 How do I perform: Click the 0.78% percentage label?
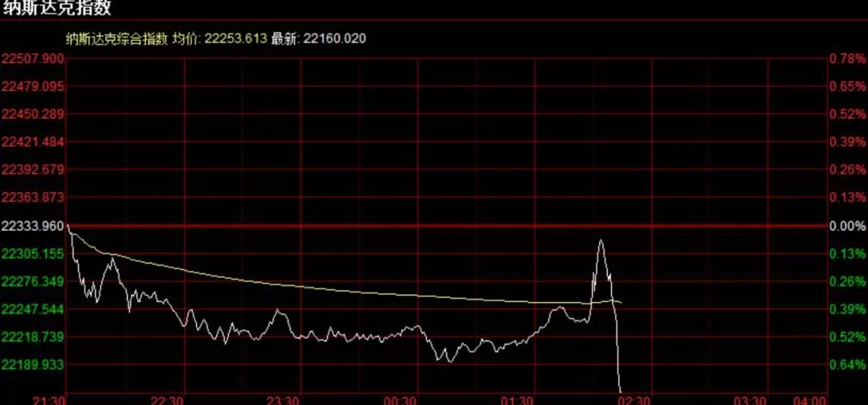(x=847, y=59)
